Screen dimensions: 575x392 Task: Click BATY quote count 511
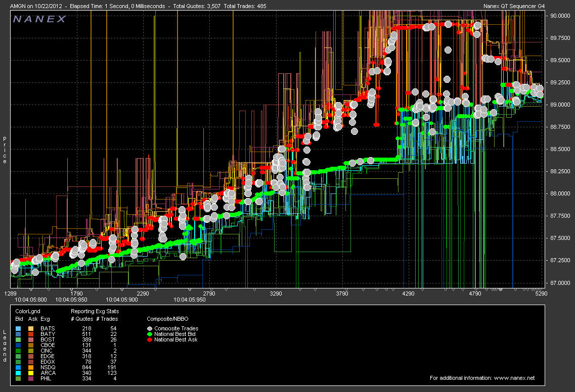point(86,334)
